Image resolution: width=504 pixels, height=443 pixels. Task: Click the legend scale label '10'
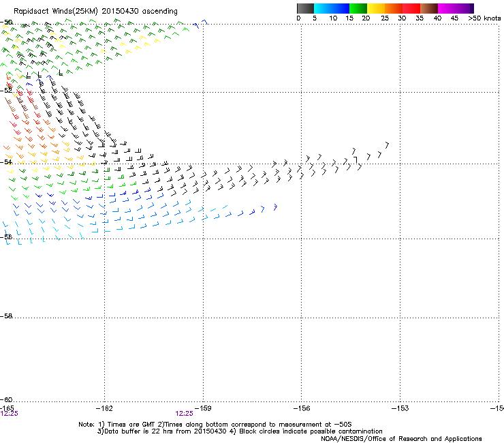(333, 18)
